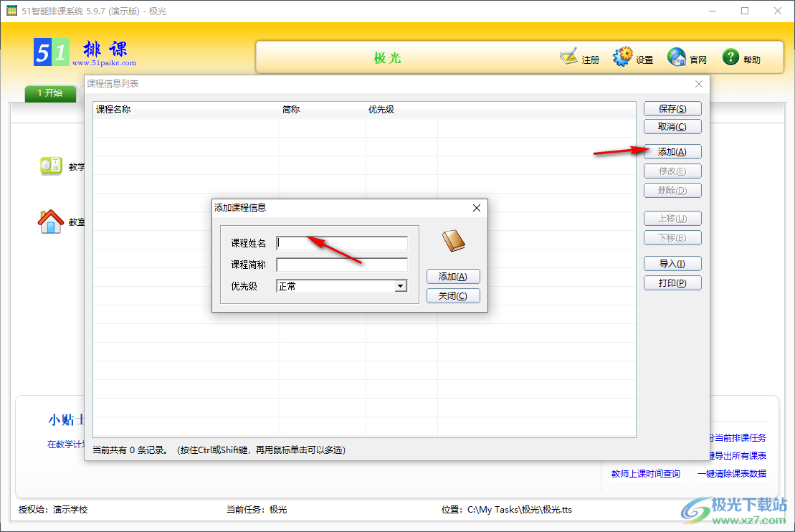Close the 添加课程信息 dialog with X
This screenshot has width=795, height=532.
[x=477, y=208]
